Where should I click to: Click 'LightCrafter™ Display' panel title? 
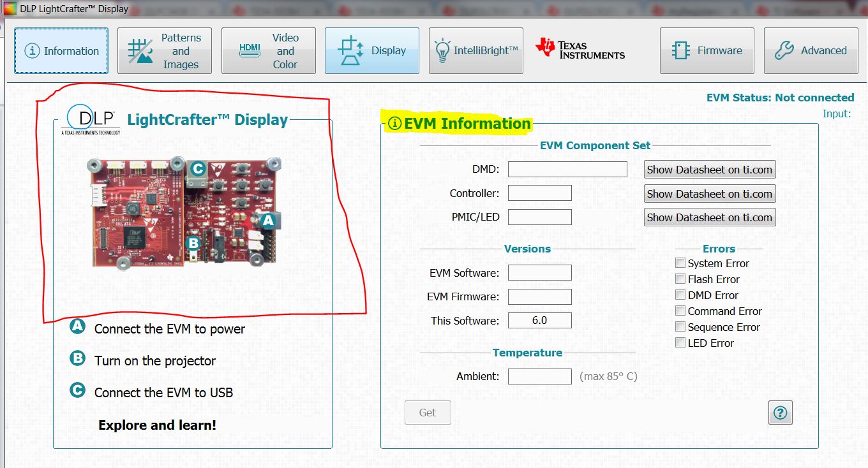(207, 120)
